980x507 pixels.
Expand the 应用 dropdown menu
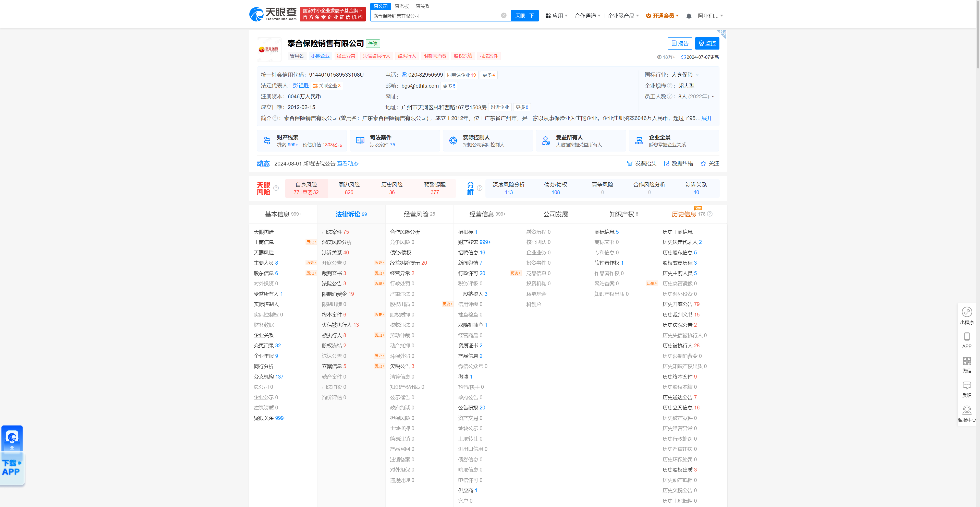557,16
